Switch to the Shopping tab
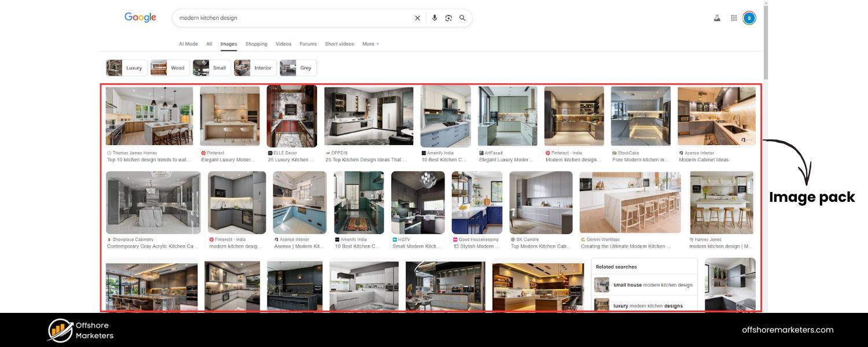868x347 pixels. point(256,44)
